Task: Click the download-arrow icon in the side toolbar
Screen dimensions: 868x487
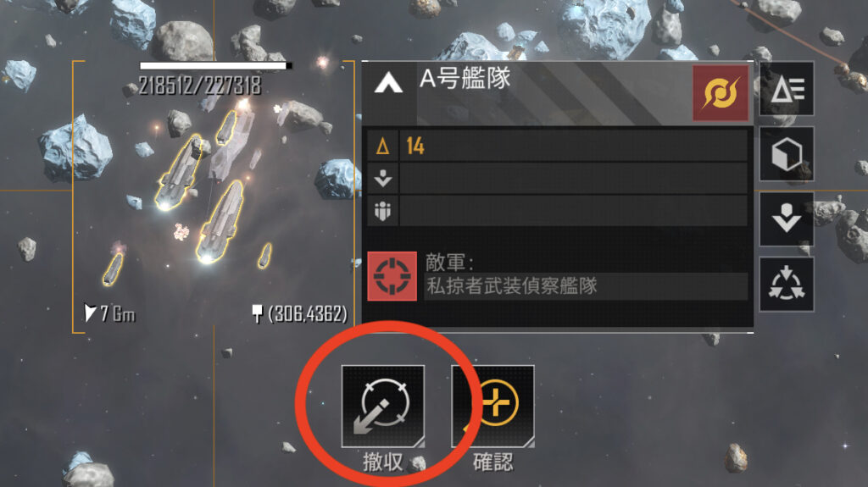Action: point(787,219)
